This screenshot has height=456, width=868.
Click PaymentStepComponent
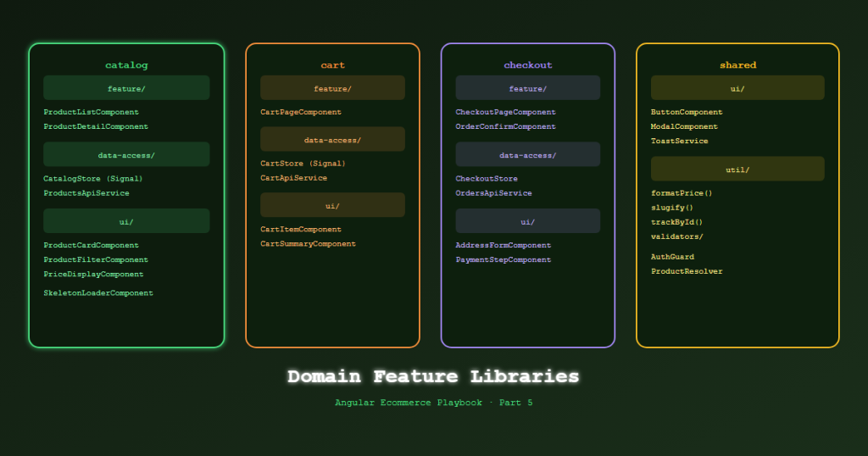[504, 259]
